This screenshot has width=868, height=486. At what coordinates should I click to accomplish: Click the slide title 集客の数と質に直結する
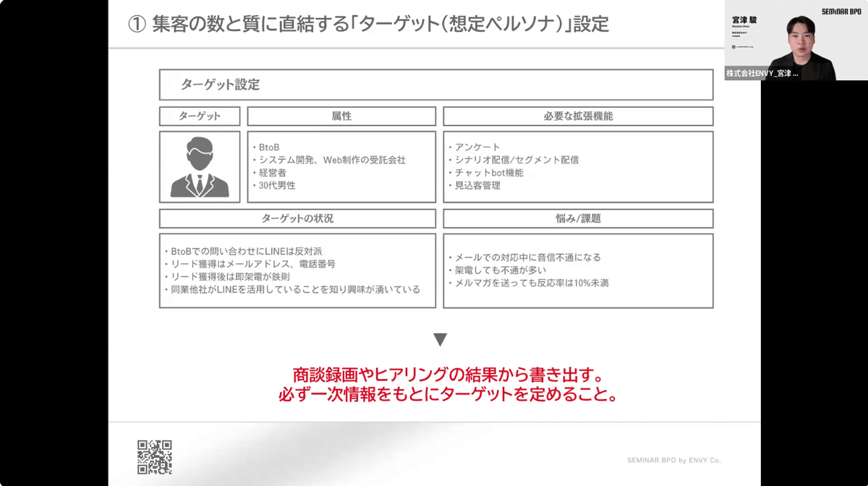tap(368, 25)
